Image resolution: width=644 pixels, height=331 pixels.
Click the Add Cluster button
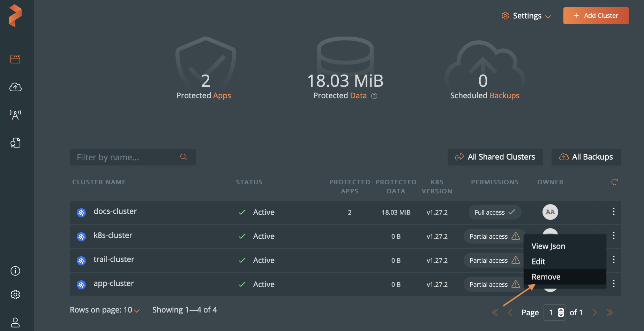click(x=596, y=16)
